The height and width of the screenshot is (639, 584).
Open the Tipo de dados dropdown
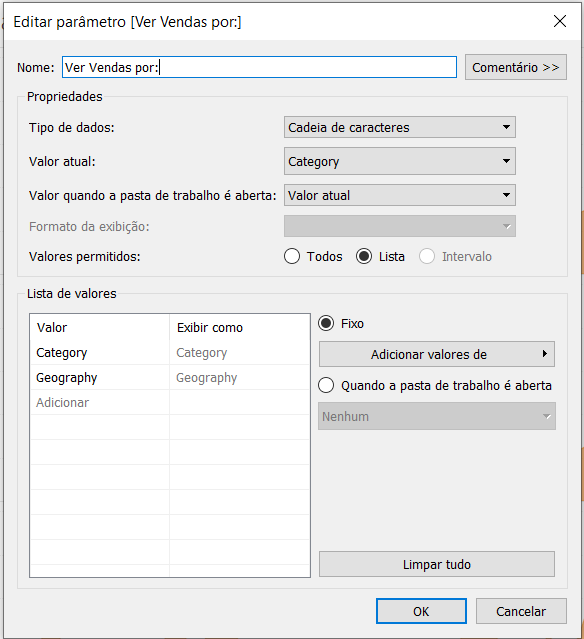point(399,127)
